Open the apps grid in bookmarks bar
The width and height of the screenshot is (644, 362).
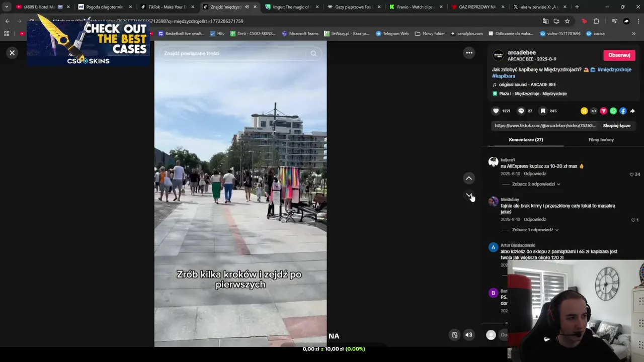[7, 34]
